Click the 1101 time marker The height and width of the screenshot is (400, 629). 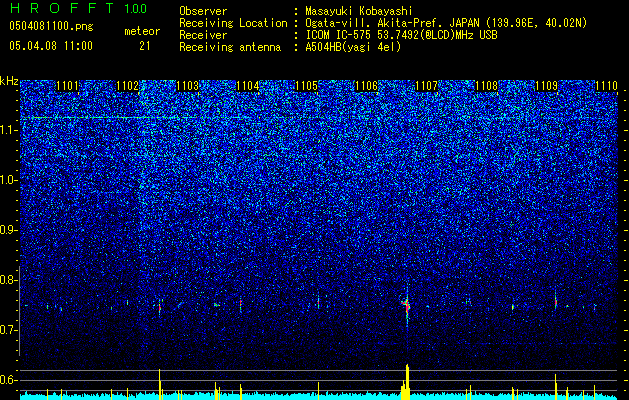pyautogui.click(x=68, y=86)
